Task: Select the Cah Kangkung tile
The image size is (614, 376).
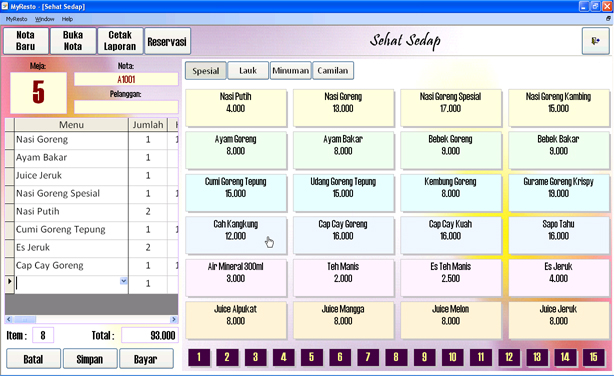Action: coord(236,235)
